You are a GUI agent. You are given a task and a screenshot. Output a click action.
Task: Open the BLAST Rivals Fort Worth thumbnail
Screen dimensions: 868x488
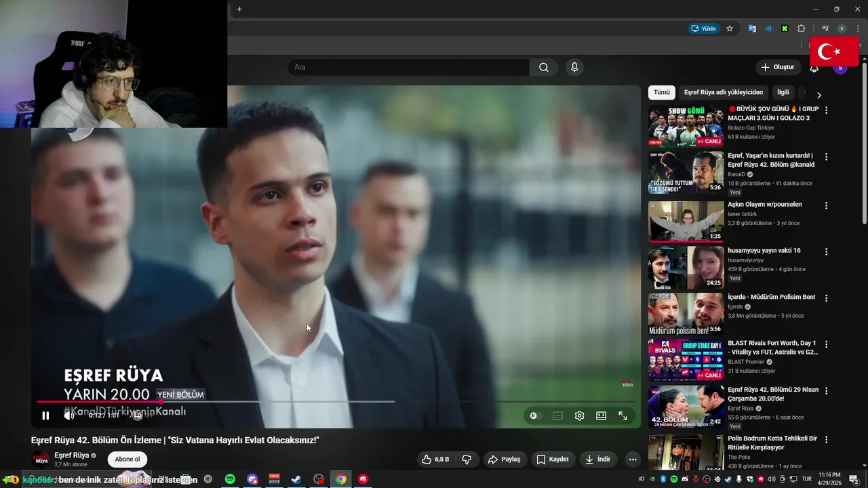pos(686,360)
